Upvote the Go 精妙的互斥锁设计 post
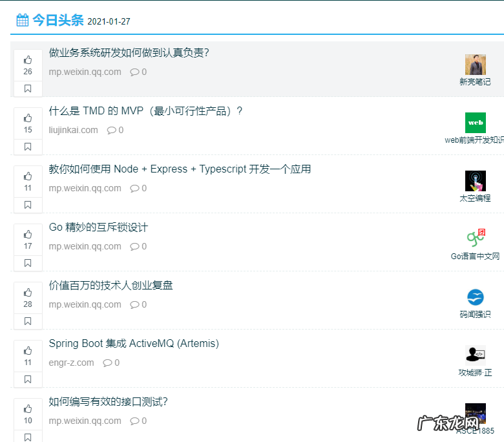504x442 pixels. point(28,240)
